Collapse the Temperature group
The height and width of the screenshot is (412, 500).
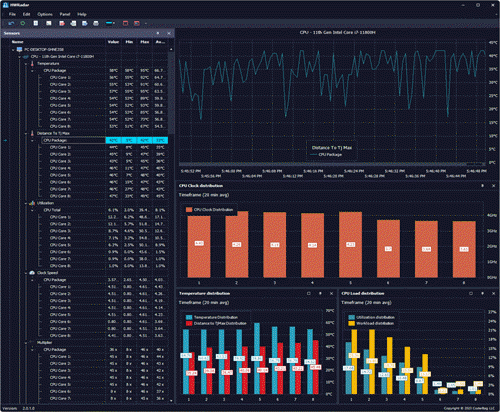pos(26,64)
